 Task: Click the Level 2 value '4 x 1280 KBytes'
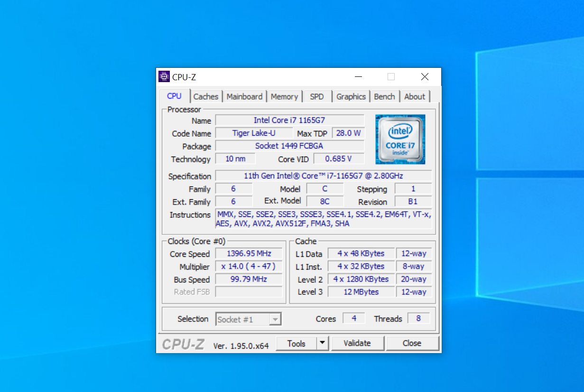click(362, 280)
